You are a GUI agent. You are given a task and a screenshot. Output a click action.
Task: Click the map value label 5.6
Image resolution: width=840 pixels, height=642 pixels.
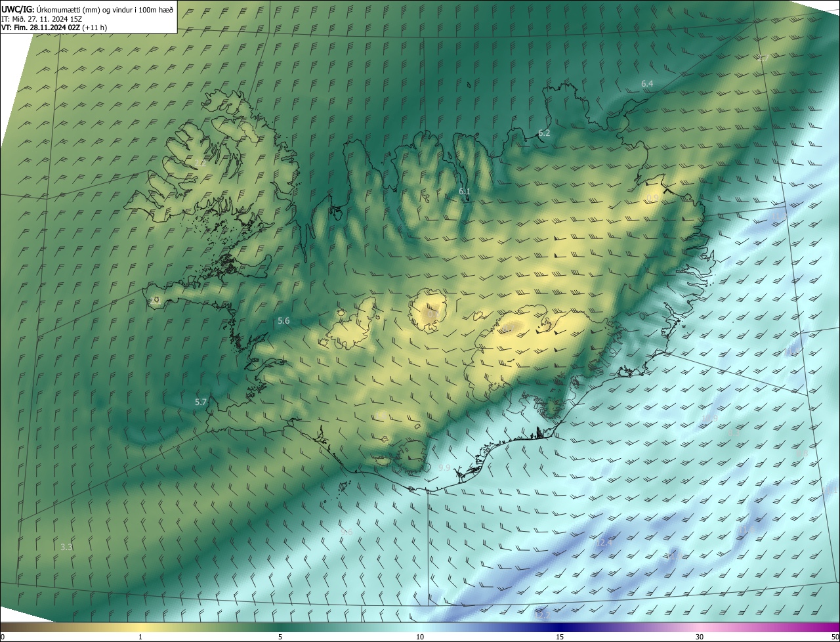283,320
